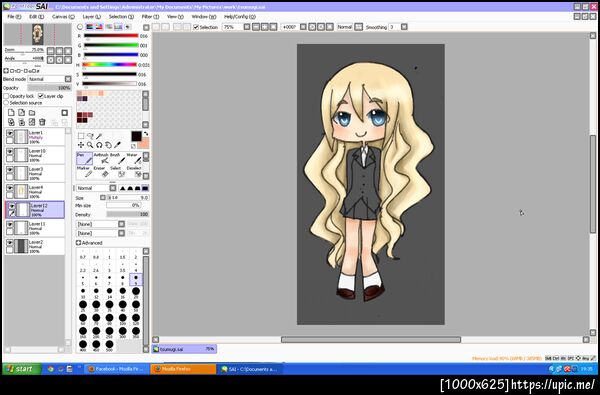This screenshot has height=395, width=600.
Task: Choose the magic wand tool
Action: 99,136
